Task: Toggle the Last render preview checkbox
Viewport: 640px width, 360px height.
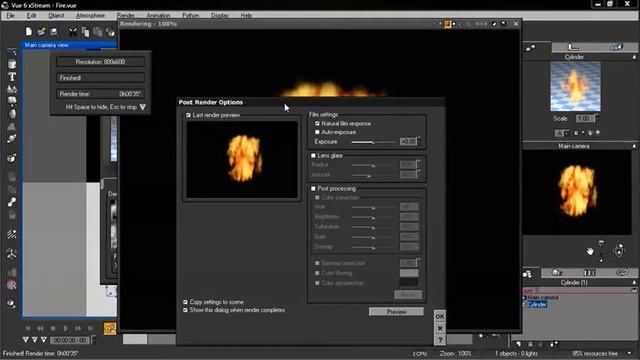Action: point(188,116)
